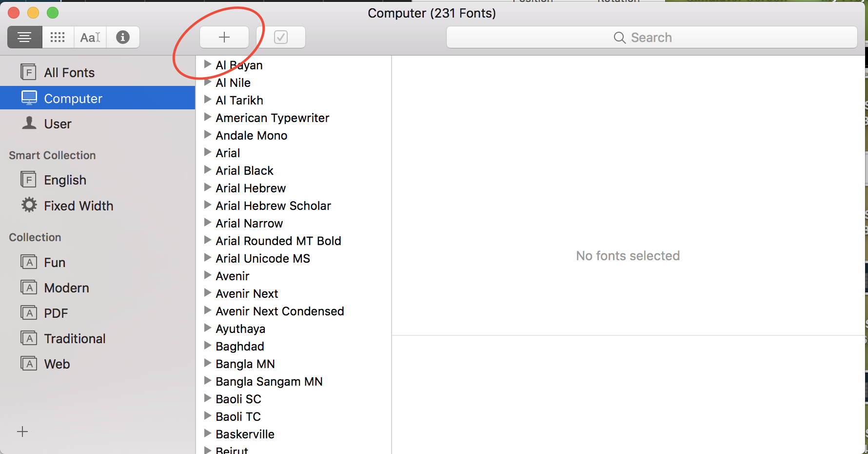This screenshot has width=868, height=454.
Task: Select the Fixed Width smart collection gear icon
Action: (29, 205)
